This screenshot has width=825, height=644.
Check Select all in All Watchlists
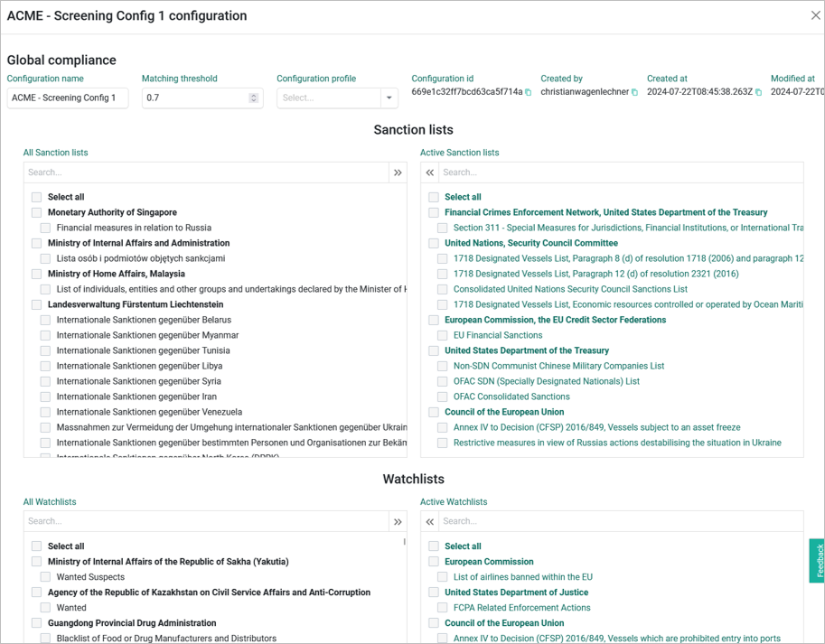pos(36,546)
